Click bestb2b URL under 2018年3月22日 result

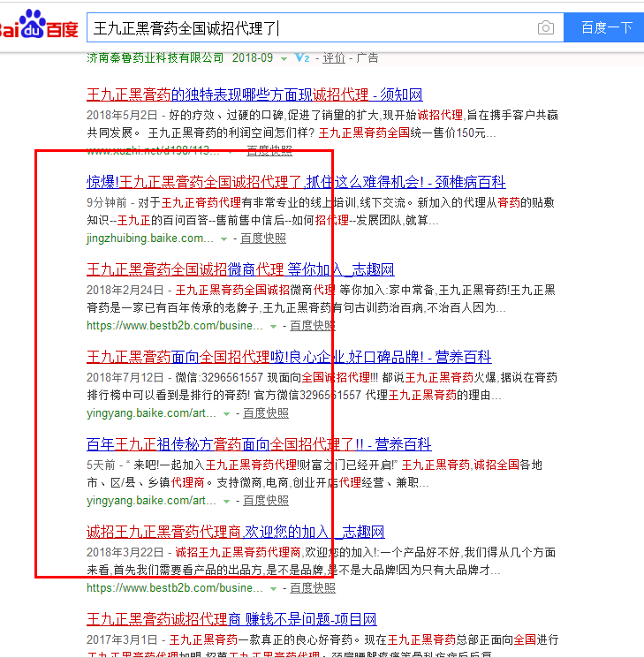point(175,588)
